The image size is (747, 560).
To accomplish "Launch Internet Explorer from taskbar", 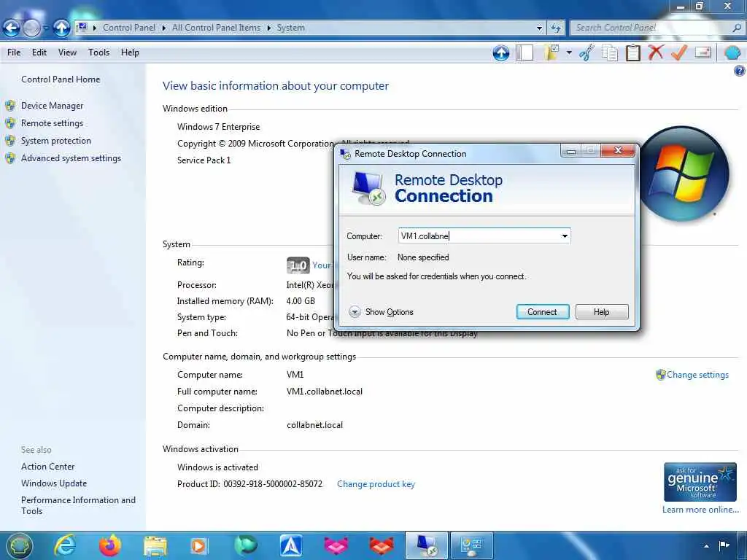I will pyautogui.click(x=64, y=545).
